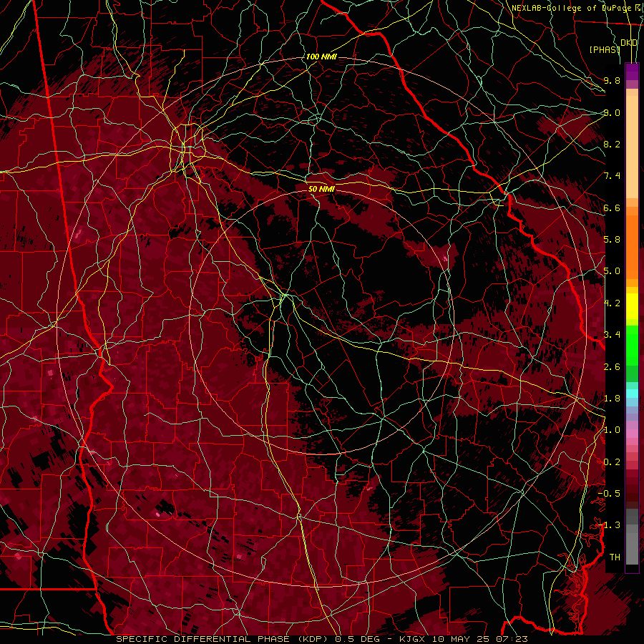This screenshot has height=644, width=644.
Task: Click the cyan segment of the color bar
Action: click(x=632, y=394)
